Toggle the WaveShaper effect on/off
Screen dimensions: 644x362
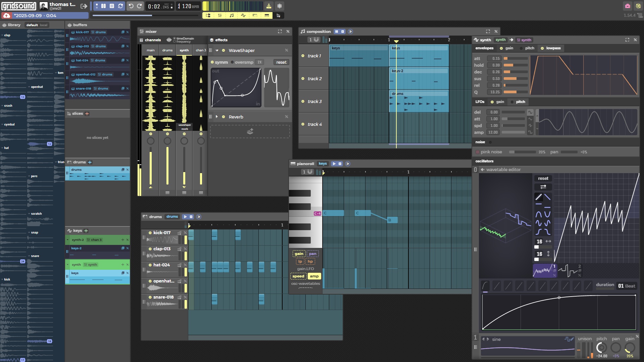coord(224,51)
